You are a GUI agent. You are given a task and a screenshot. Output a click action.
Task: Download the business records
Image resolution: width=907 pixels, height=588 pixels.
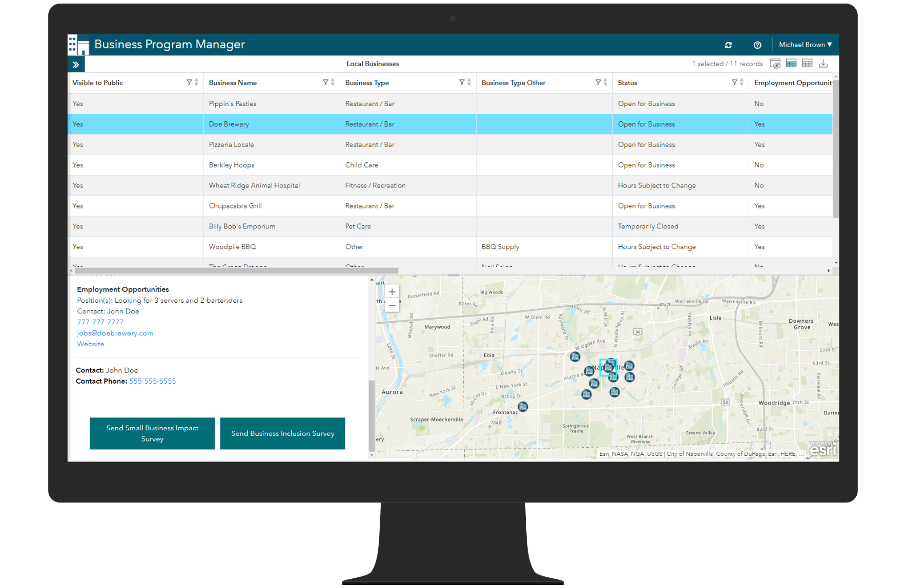click(823, 63)
